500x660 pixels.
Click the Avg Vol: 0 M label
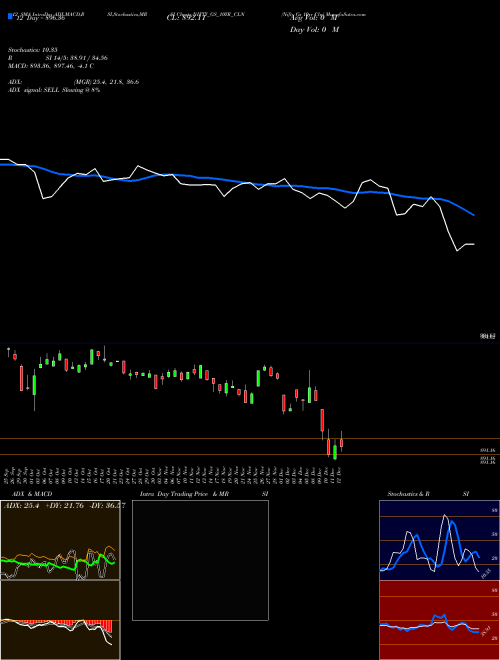click(314, 18)
